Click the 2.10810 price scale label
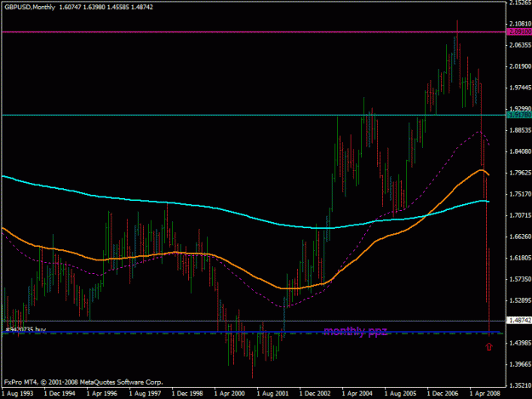The width and height of the screenshot is (532, 399). [x=520, y=23]
